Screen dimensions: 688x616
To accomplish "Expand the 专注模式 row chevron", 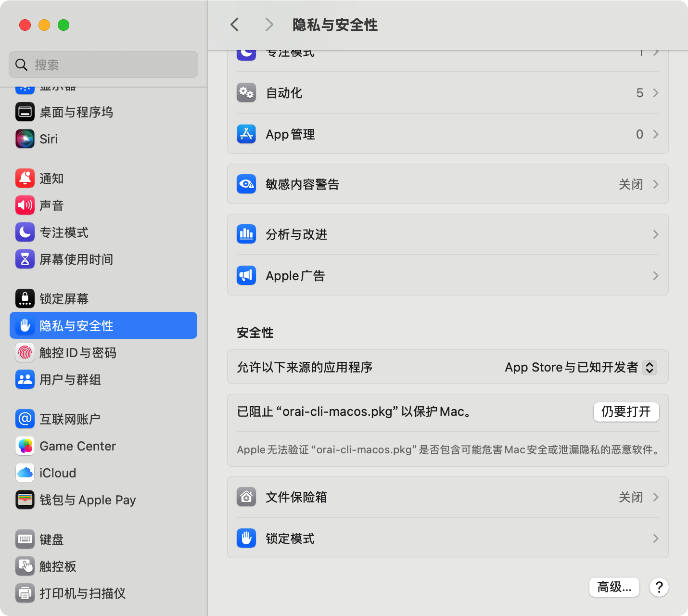I will point(655,53).
